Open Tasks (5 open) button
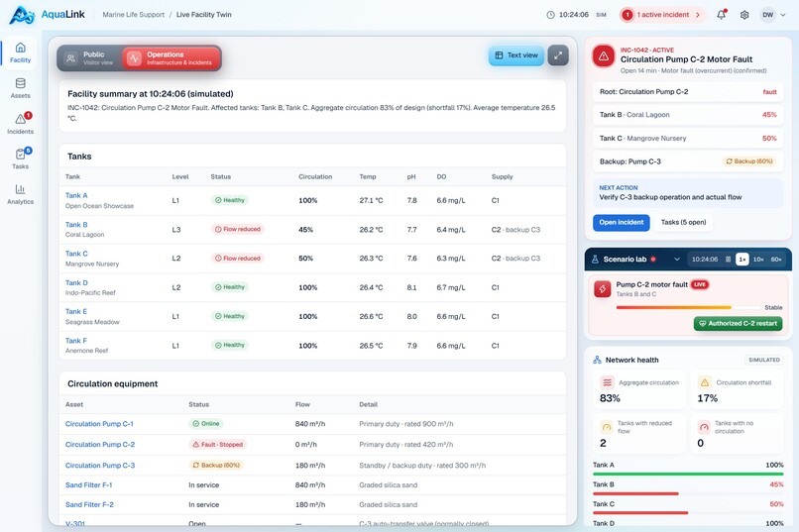 pyautogui.click(x=683, y=223)
